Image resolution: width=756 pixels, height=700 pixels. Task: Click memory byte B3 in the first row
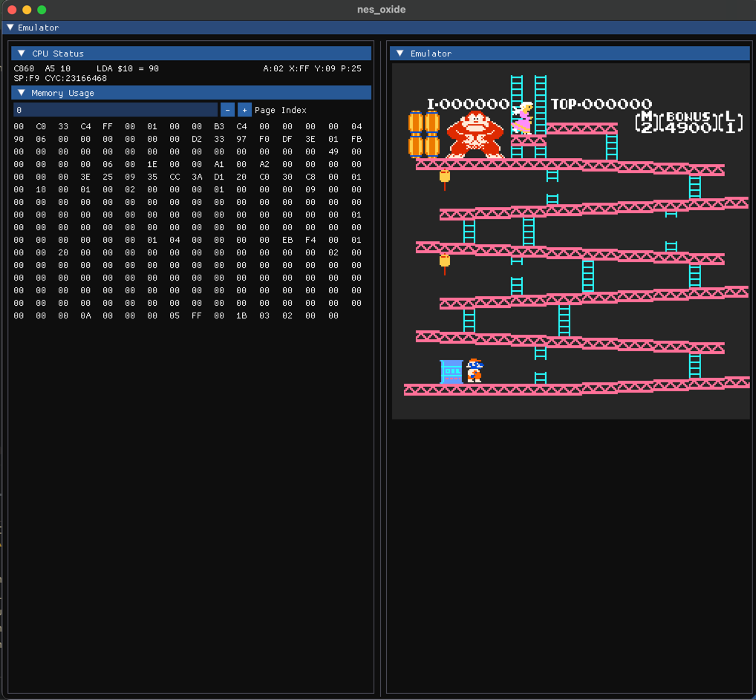tap(219, 126)
